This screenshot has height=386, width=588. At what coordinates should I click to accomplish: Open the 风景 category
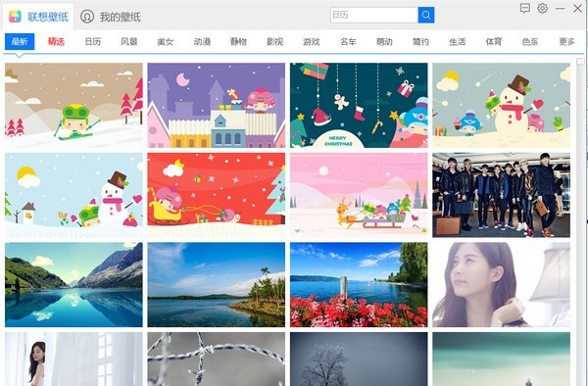pos(129,41)
